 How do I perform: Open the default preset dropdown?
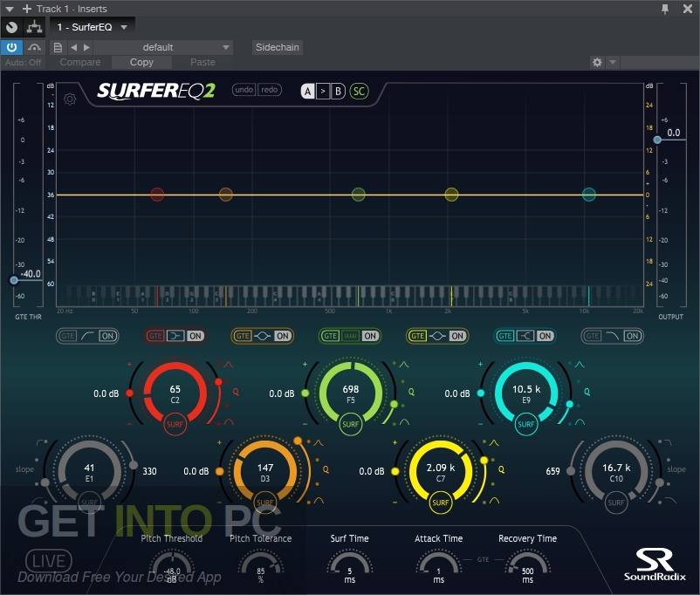163,47
